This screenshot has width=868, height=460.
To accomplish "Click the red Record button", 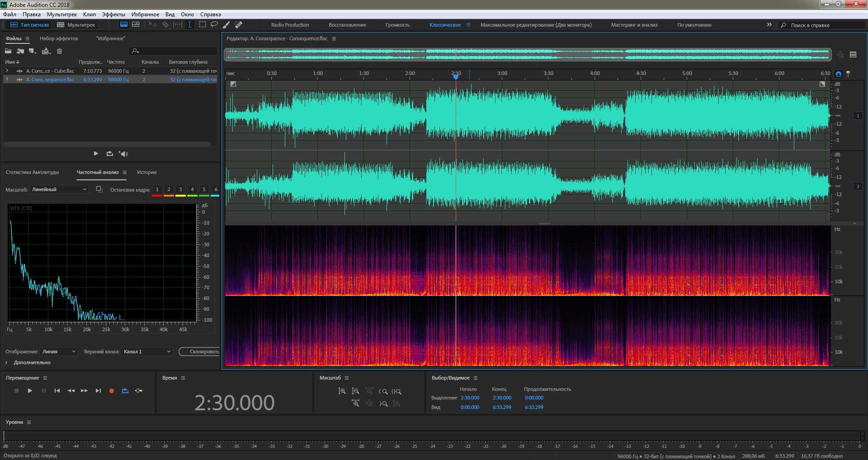I will tap(112, 391).
